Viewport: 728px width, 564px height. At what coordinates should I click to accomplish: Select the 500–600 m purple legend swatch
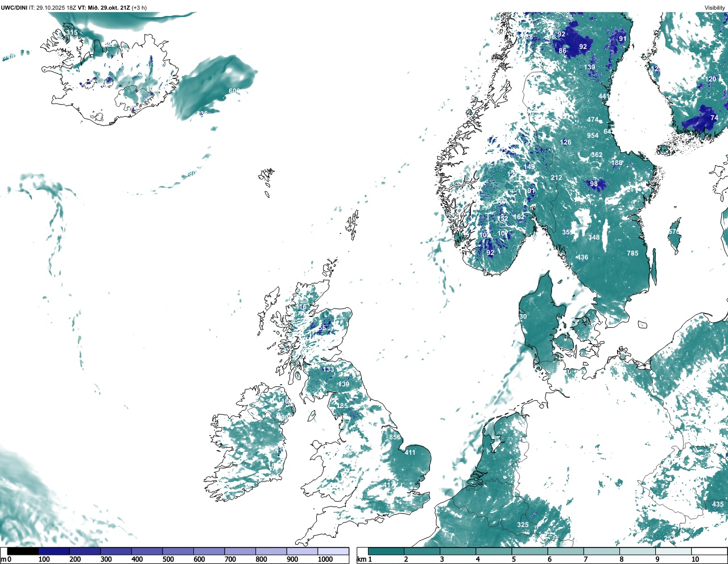click(x=178, y=551)
